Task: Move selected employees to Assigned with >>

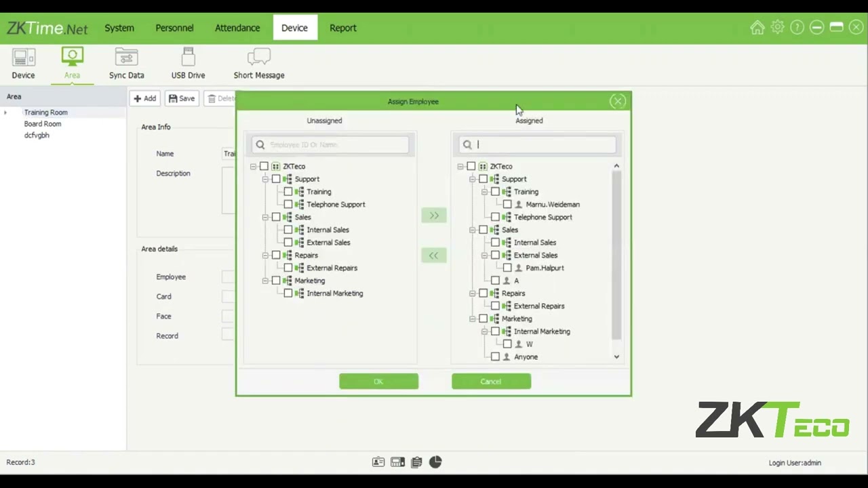Action: 434,216
